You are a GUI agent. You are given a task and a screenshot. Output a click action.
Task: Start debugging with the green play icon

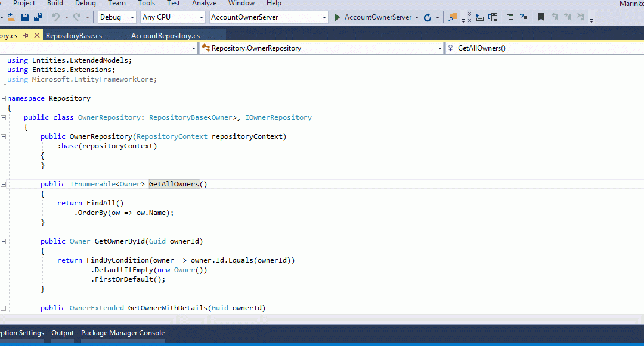338,17
